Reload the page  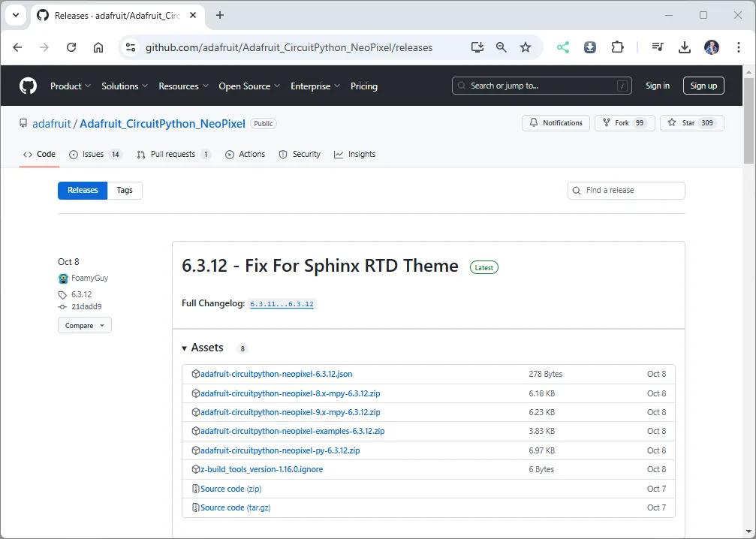71,47
